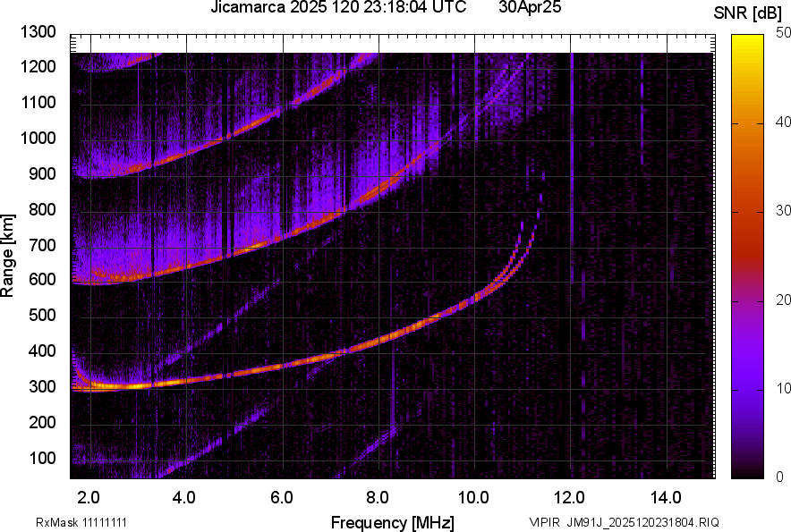Click the 600 range tick label
This screenshot has width=791, height=532.
pyautogui.click(x=42, y=280)
